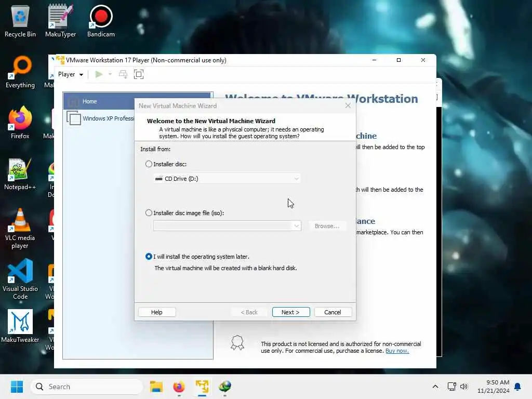Follow the Buy now license link
The image size is (532, 399).
[x=397, y=351]
